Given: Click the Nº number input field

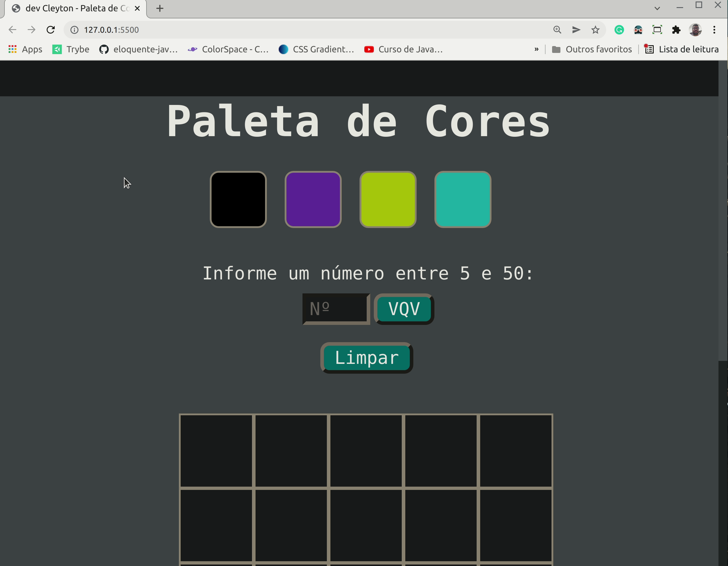Looking at the screenshot, I should click(x=335, y=309).
